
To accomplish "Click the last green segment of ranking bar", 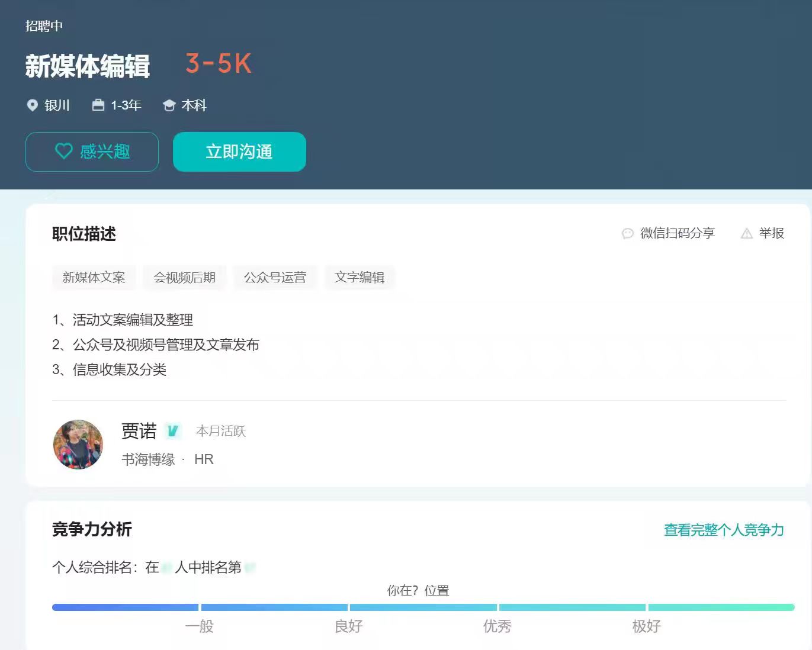I will [721, 607].
